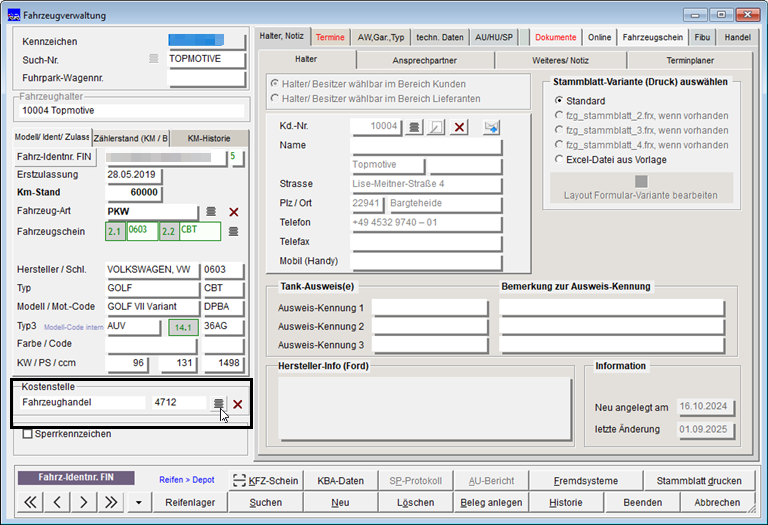The width and height of the screenshot is (768, 525).
Task: Open the Weiteres/ Notiz sub-tab
Action: pyautogui.click(x=560, y=60)
